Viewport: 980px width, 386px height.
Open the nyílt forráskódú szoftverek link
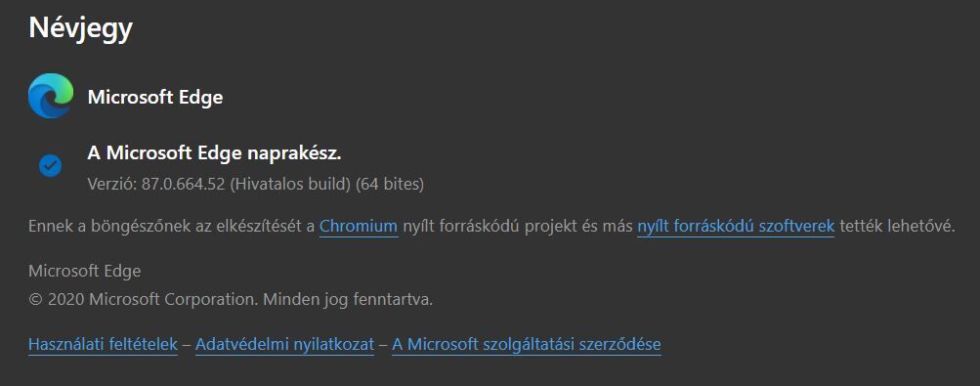[736, 226]
